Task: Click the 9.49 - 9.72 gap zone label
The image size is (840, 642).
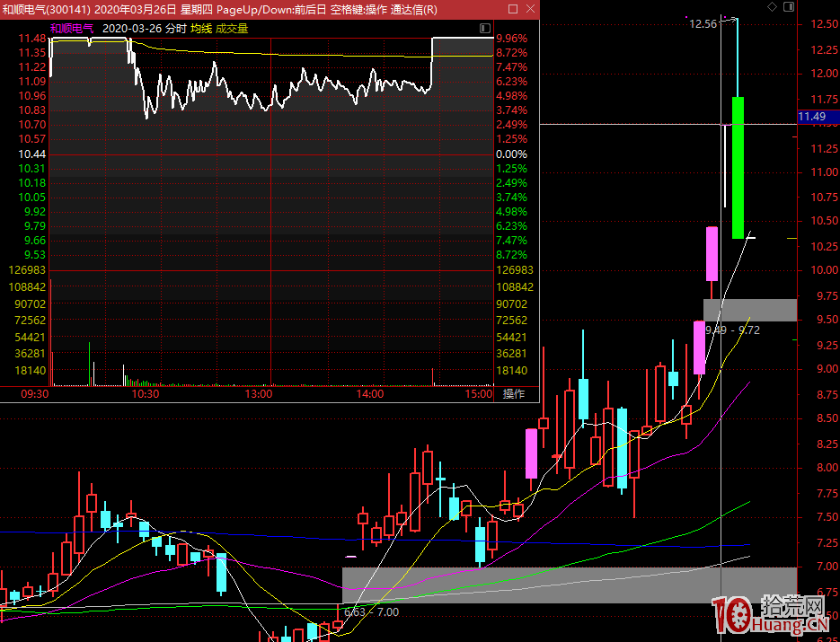Action: 732,330
